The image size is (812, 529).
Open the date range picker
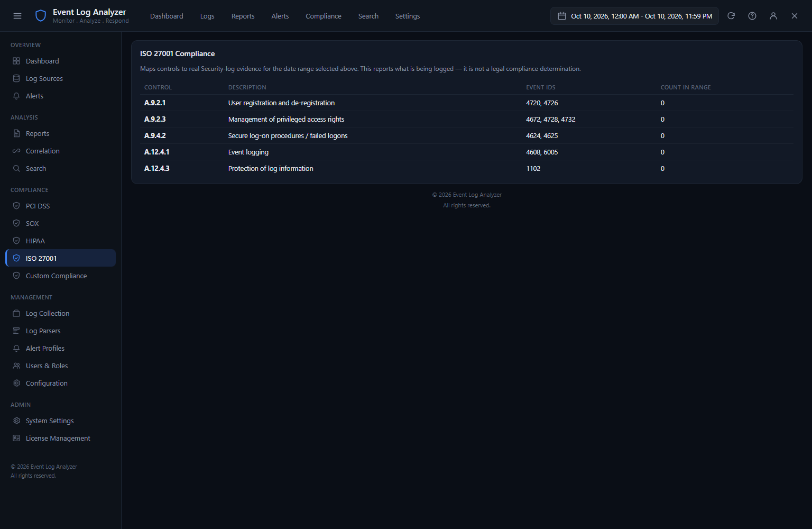(634, 16)
